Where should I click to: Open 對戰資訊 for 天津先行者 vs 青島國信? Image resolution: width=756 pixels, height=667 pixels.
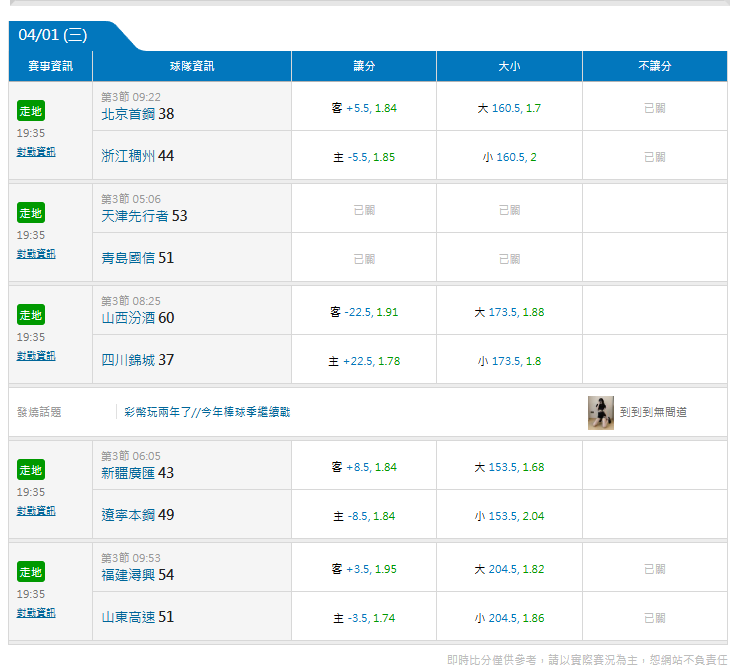click(x=36, y=254)
